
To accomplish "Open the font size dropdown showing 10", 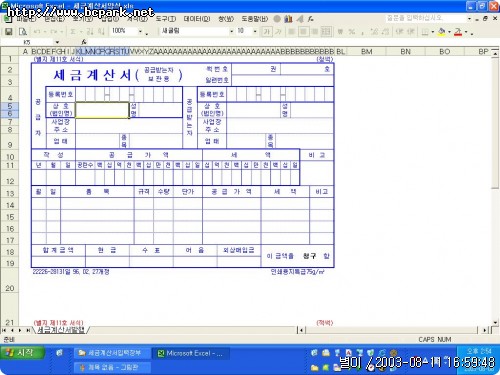I will tap(255, 31).
